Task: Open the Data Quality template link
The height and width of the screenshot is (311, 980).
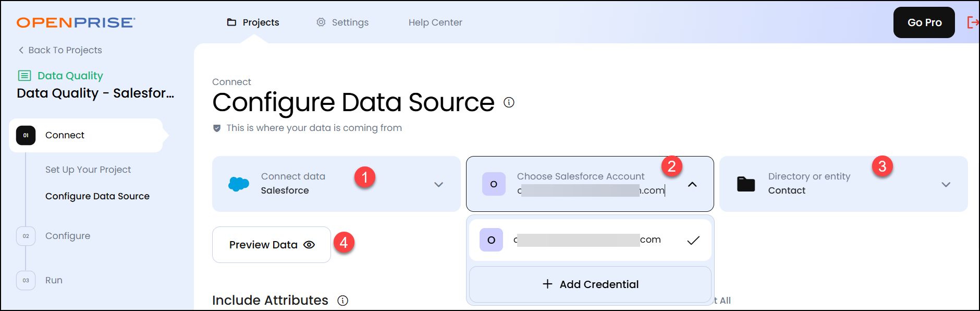Action: pyautogui.click(x=70, y=76)
